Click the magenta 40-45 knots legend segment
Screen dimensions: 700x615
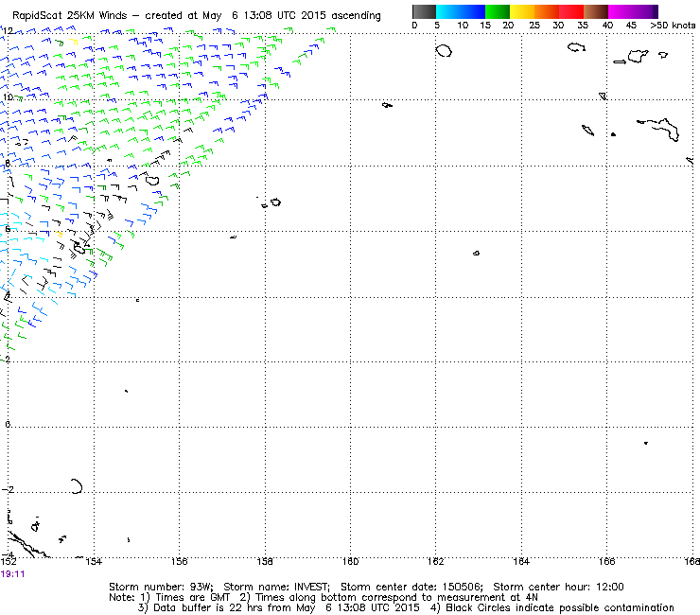pyautogui.click(x=621, y=11)
